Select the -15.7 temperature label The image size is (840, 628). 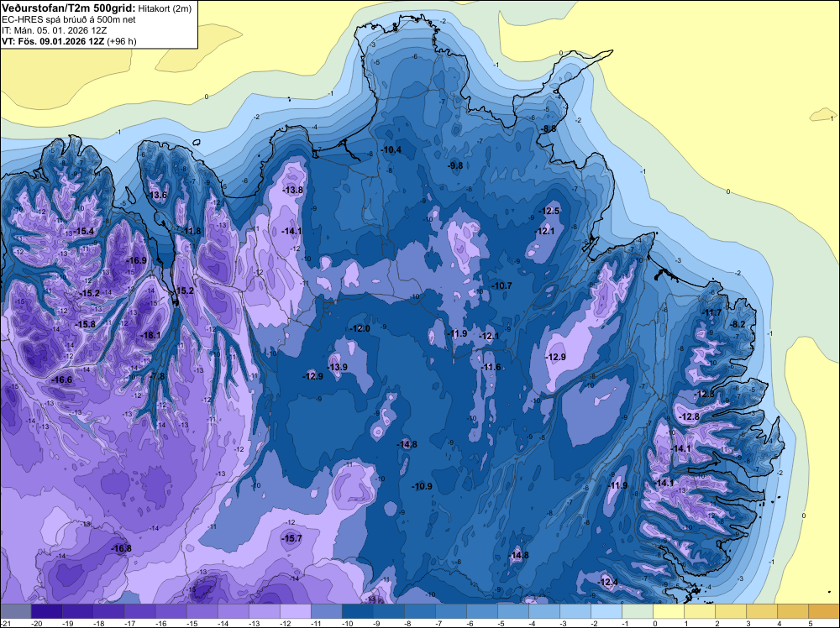[291, 539]
